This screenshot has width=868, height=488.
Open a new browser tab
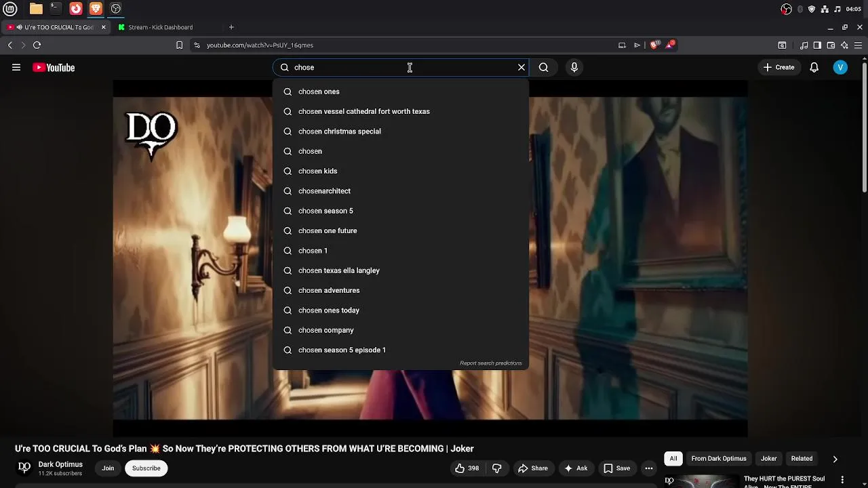coord(231,27)
